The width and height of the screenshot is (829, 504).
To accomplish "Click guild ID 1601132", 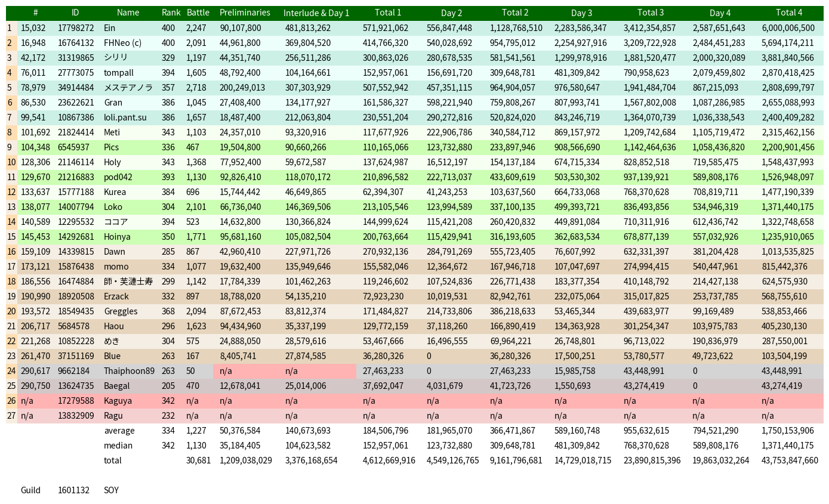I will pyautogui.click(x=73, y=490).
